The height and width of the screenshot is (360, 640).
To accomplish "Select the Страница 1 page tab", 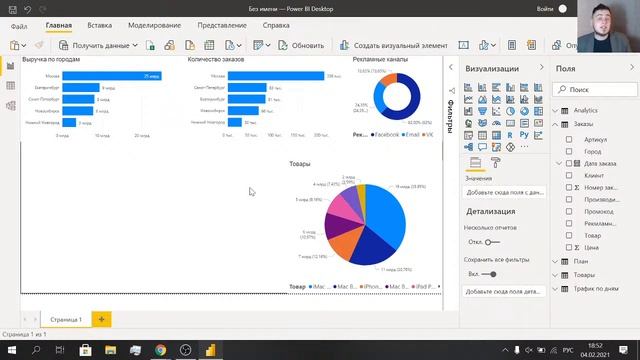I will pyautogui.click(x=66, y=320).
